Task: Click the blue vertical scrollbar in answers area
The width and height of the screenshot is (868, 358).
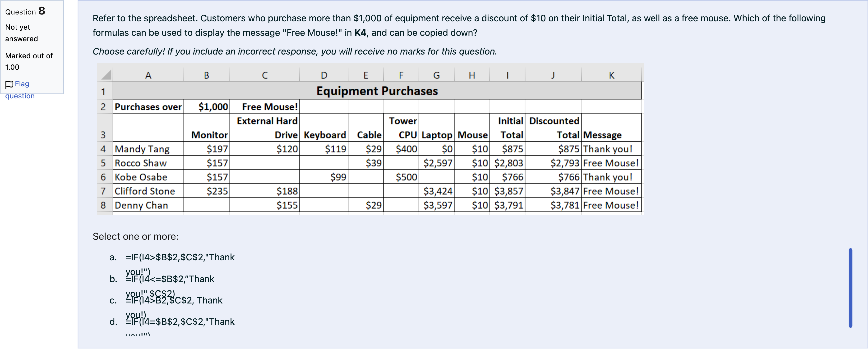Action: (850, 288)
